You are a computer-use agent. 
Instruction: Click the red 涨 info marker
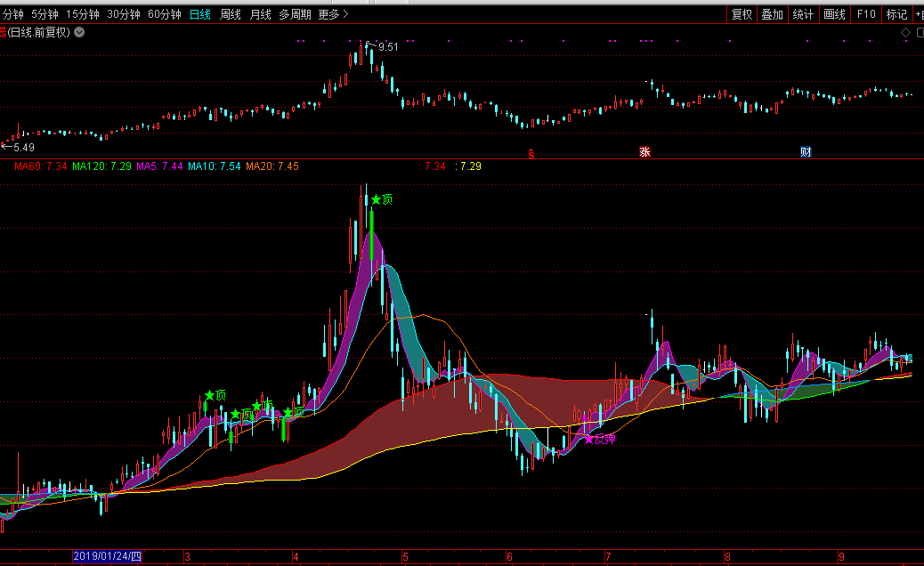[x=644, y=152]
